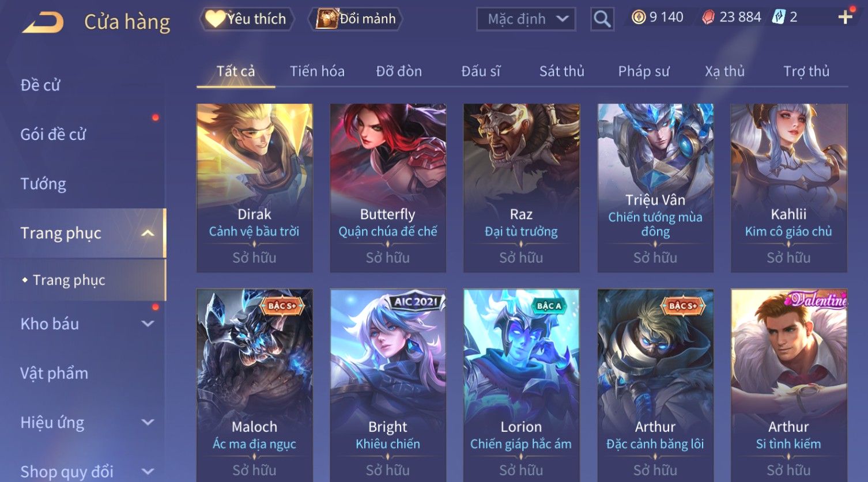Click the heart icon in Yêu thích
This screenshot has width=868, height=482.
(215, 18)
